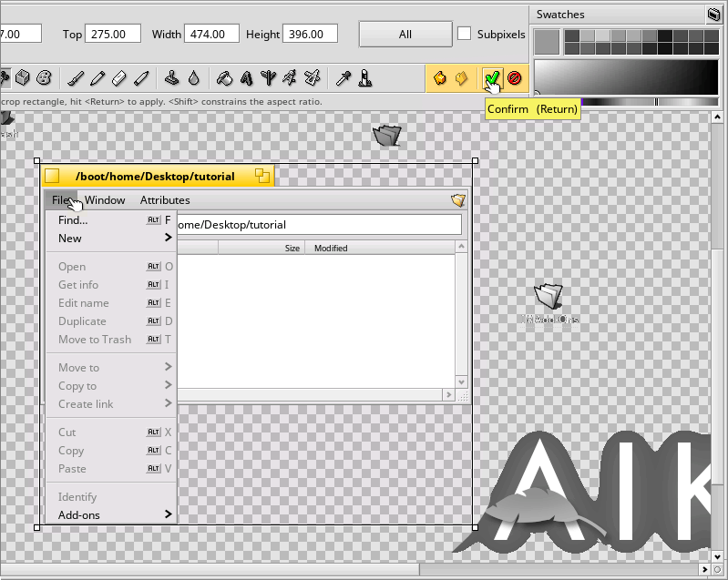Click the green Confirm checkmark icon
This screenshot has width=728, height=580.
[x=492, y=78]
